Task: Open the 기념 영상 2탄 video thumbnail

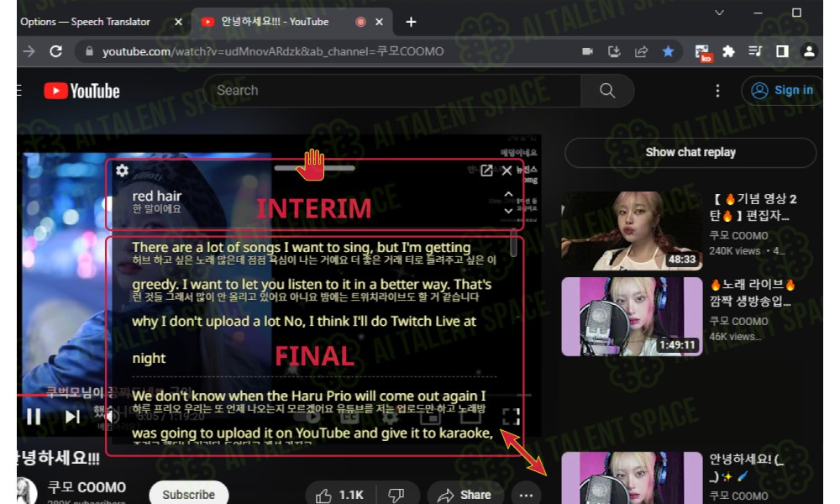Action: 632,231
